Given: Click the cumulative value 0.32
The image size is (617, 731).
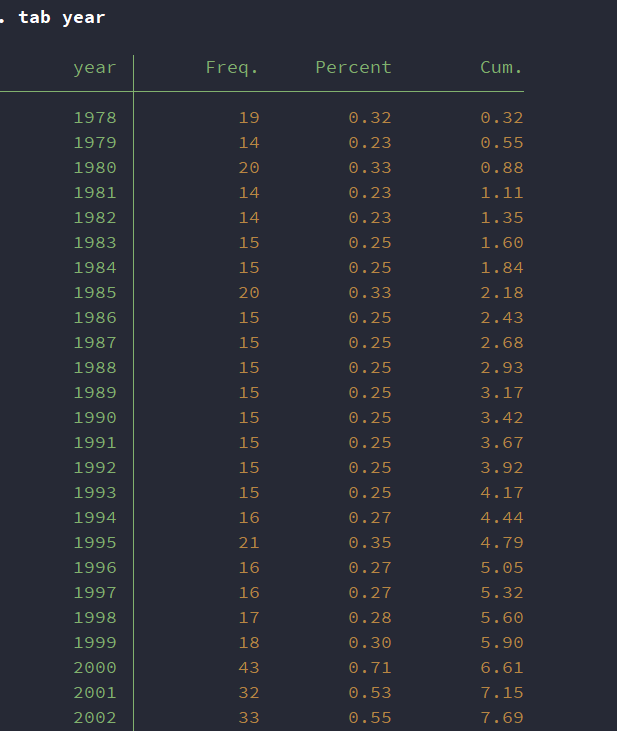Looking at the screenshot, I should tap(501, 118).
